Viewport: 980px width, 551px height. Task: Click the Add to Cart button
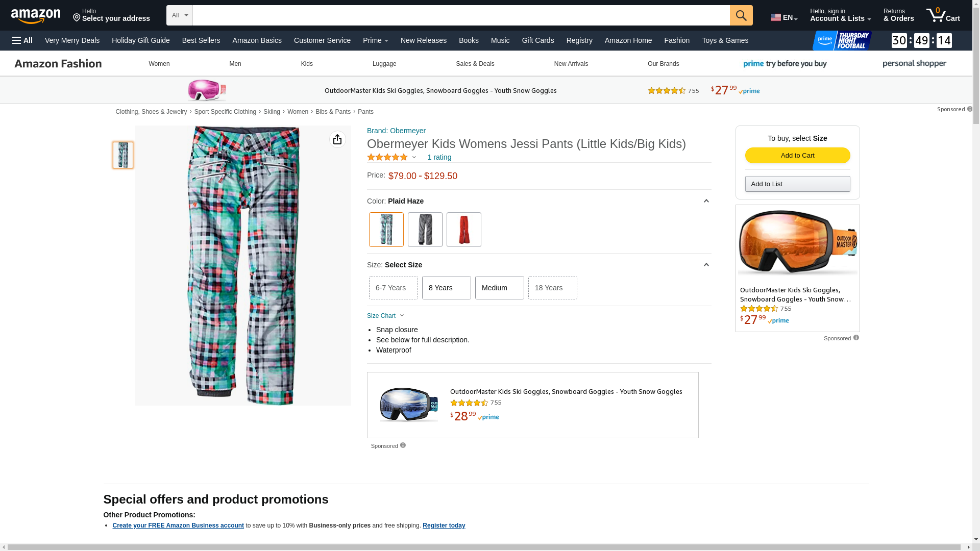click(797, 155)
